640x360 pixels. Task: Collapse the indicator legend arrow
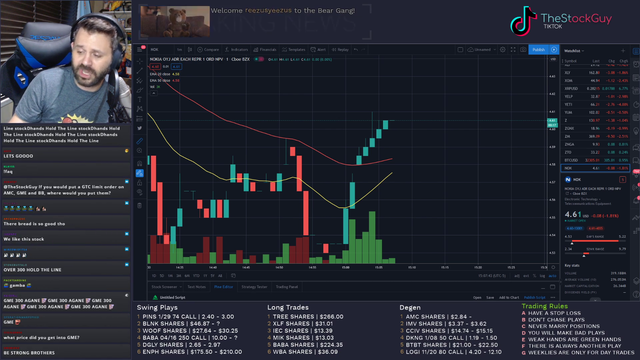(153, 93)
